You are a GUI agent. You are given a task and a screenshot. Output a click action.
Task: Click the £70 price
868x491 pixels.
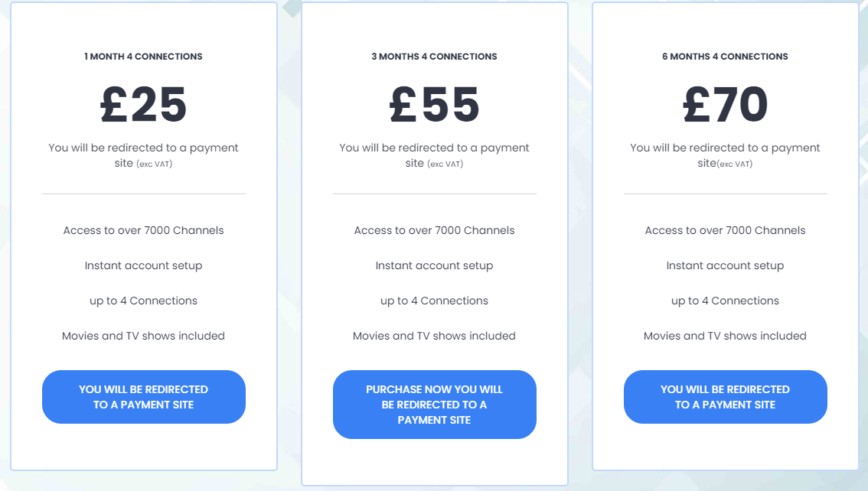click(725, 105)
